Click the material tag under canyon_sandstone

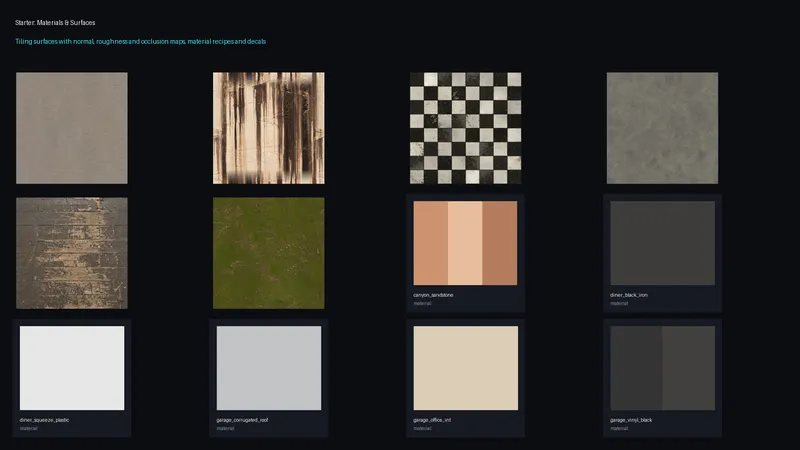coord(422,303)
